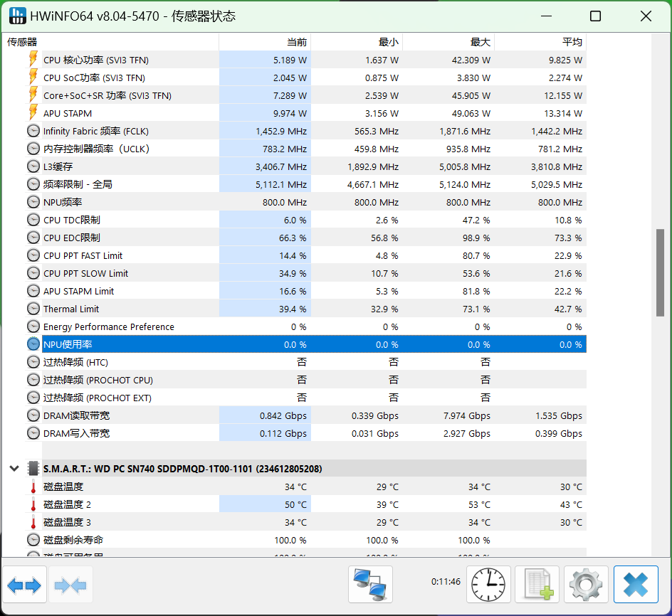Minimize the HWiNFO64 window

click(546, 16)
